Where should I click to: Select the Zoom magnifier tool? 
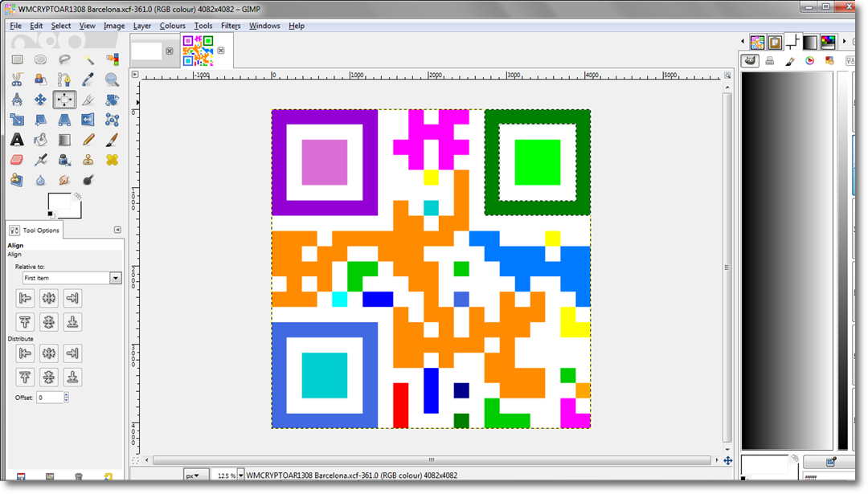coord(113,80)
